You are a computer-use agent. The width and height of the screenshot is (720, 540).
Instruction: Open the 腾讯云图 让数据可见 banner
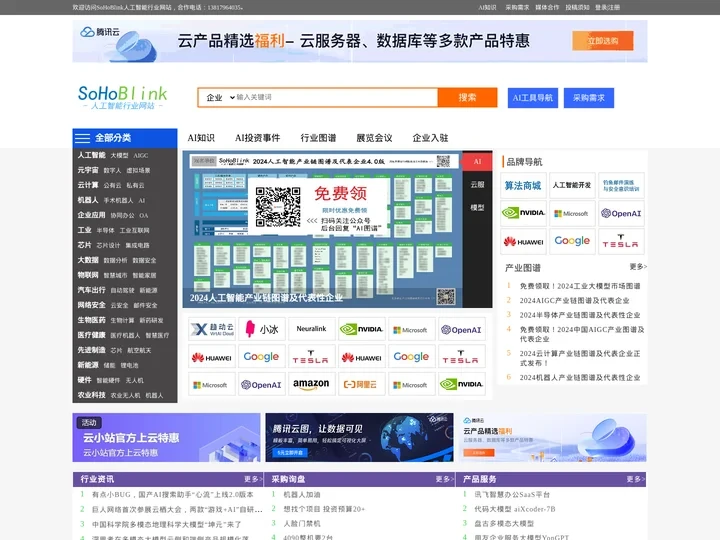click(360, 437)
